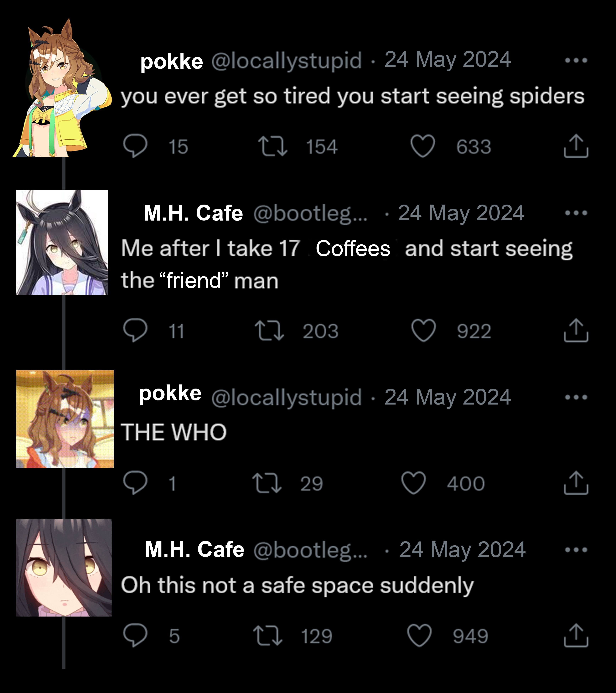
Task: View pokke's avatar in yellow jacket
Action: [x=62, y=87]
